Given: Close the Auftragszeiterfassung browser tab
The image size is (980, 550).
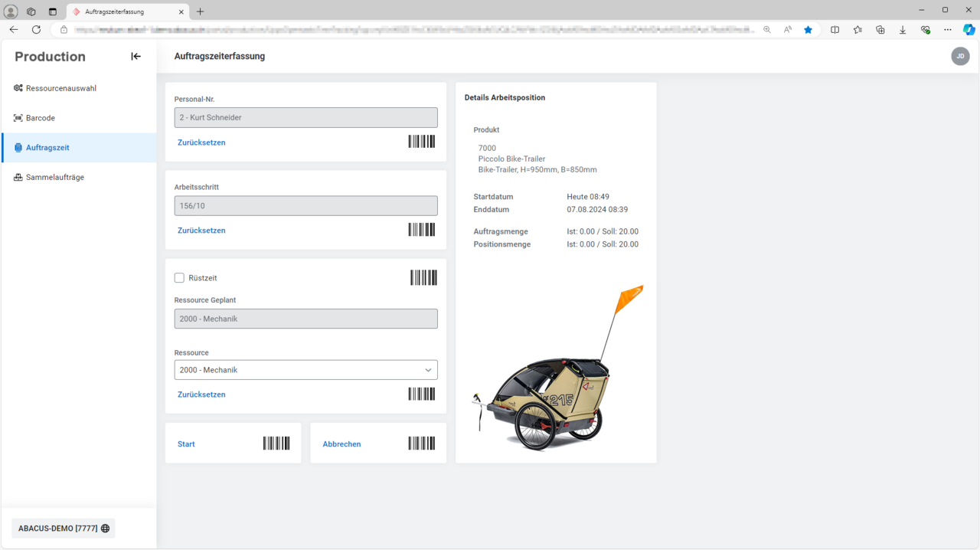Looking at the screenshot, I should tap(181, 11).
